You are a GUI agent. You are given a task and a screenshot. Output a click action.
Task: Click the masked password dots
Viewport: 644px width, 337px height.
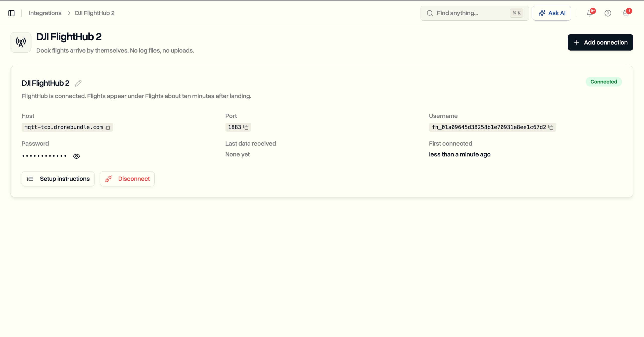(44, 156)
